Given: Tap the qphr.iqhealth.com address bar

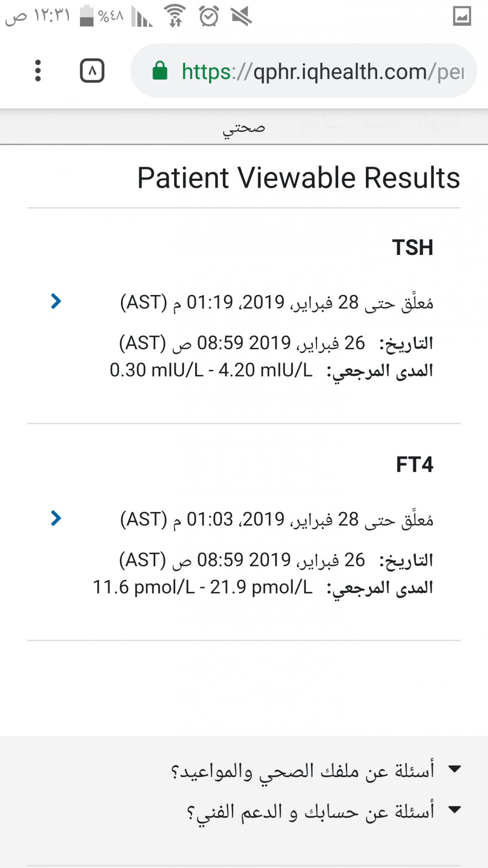Looking at the screenshot, I should (322, 71).
